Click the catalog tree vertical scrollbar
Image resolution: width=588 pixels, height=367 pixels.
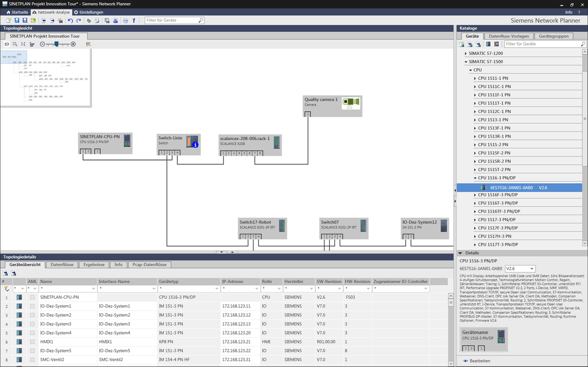[x=585, y=148]
